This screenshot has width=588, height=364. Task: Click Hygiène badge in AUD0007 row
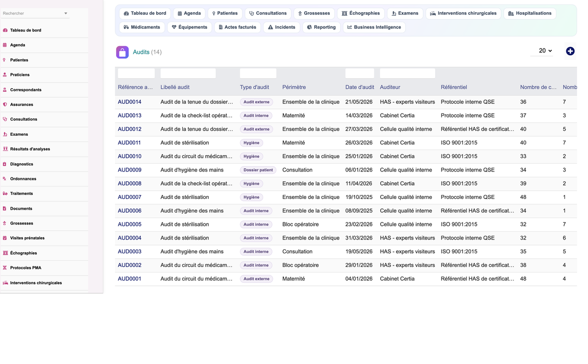(x=251, y=197)
